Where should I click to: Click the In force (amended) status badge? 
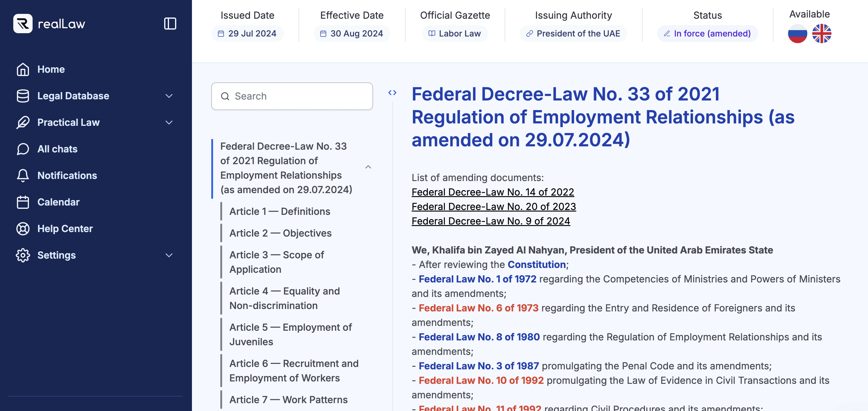(x=707, y=33)
